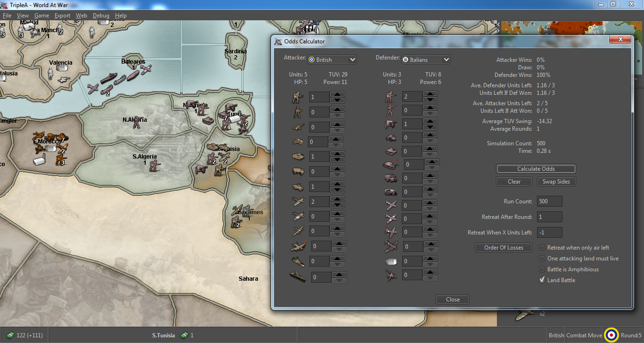
Task: Click the Odds Calculator title bar icon
Action: tap(278, 42)
